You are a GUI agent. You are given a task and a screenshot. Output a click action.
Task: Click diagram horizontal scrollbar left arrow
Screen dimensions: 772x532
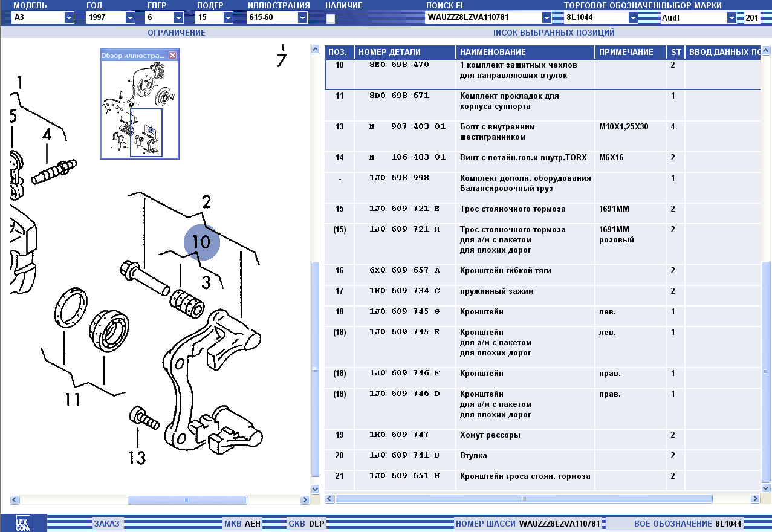point(15,499)
